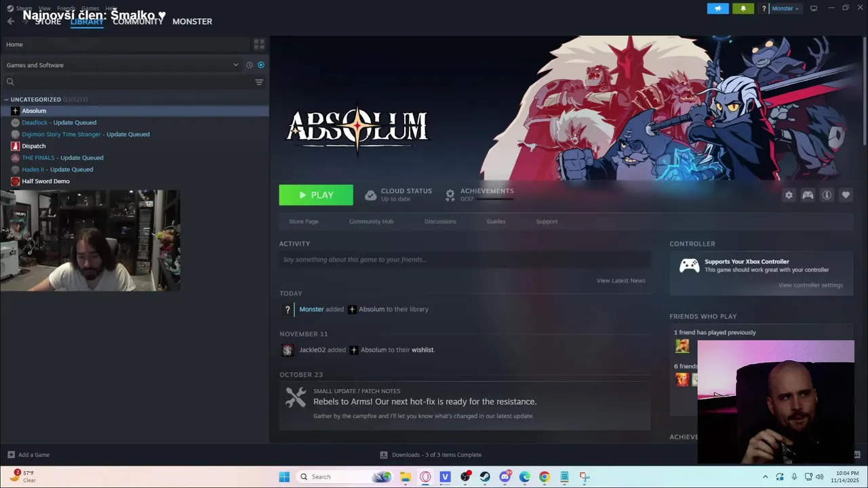Open View controller settings link
868x488 pixels.
coord(810,285)
